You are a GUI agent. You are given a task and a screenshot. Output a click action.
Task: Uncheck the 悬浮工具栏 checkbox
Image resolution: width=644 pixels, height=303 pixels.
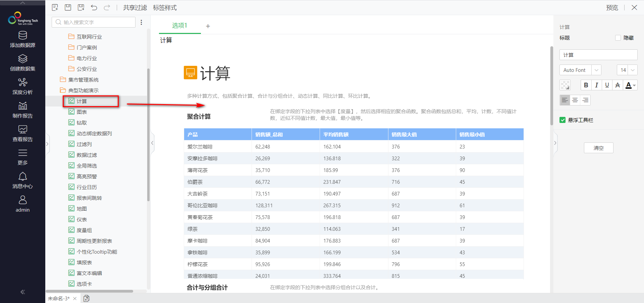[x=562, y=120]
